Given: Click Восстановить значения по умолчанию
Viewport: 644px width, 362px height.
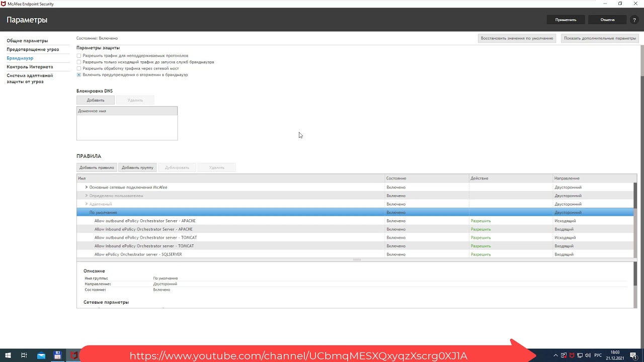Looking at the screenshot, I should coord(517,38).
